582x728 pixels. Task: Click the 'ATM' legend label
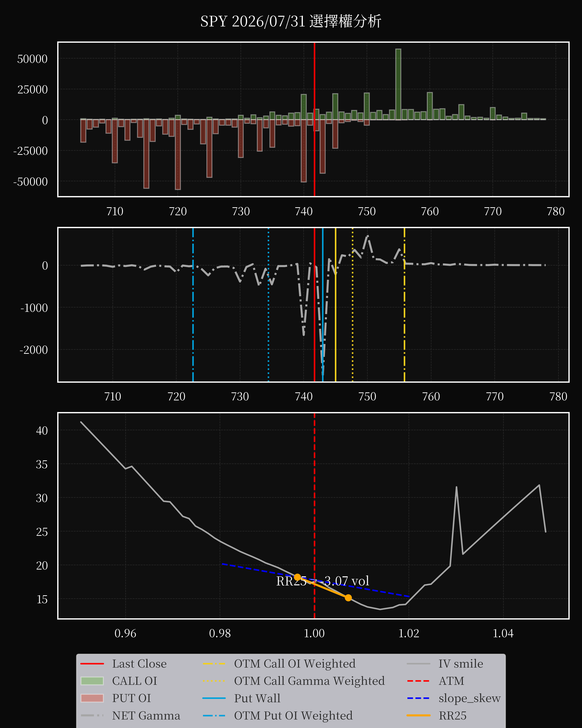[x=451, y=681]
